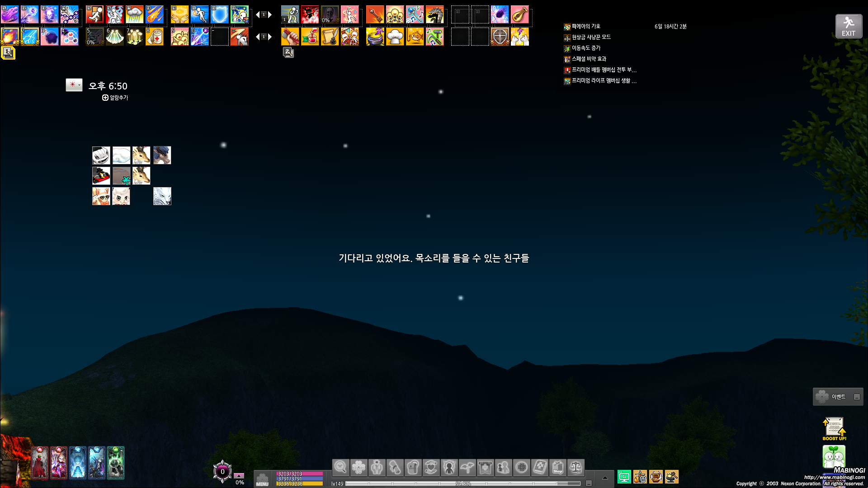Select the First Aid bandage skill icon
Screen dimensions: 868x488
pos(155,37)
